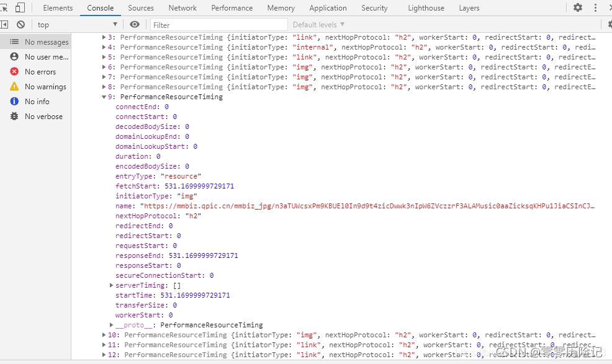
Task: Expand entry 7 PerformanceResourceTiming
Action: 104,77
